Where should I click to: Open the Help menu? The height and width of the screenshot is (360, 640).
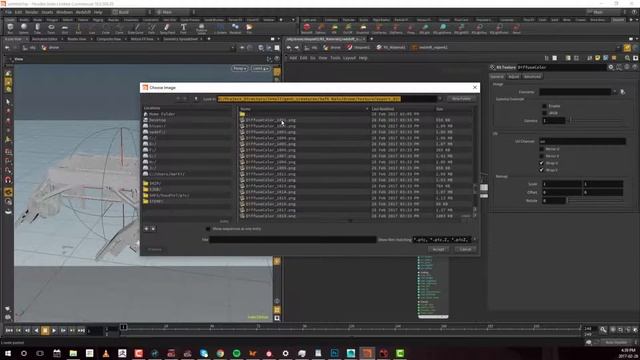coord(98,12)
